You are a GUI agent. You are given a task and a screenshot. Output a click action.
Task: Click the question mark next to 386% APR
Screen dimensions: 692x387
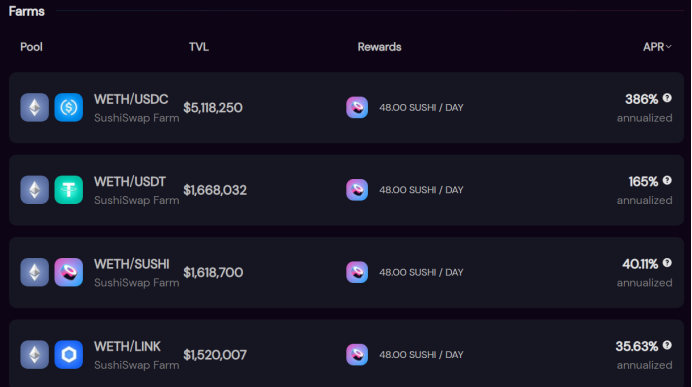(x=667, y=98)
